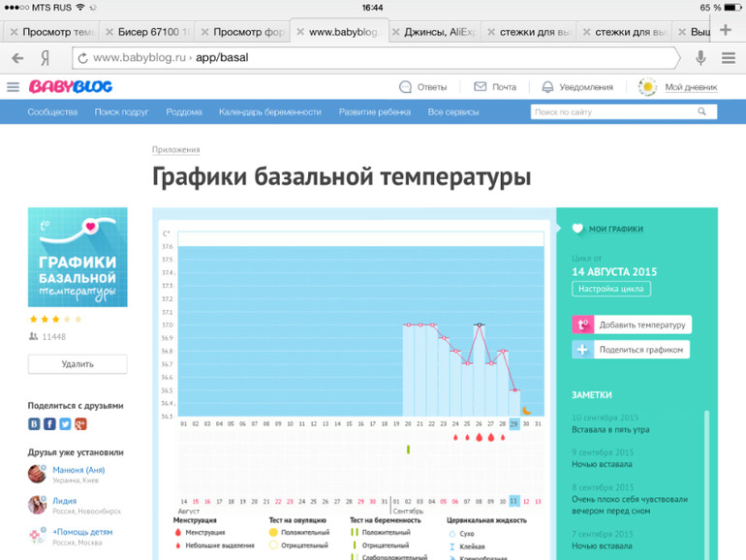The image size is (746, 560).
Task: Click the Уведомления bell icon
Action: [547, 87]
